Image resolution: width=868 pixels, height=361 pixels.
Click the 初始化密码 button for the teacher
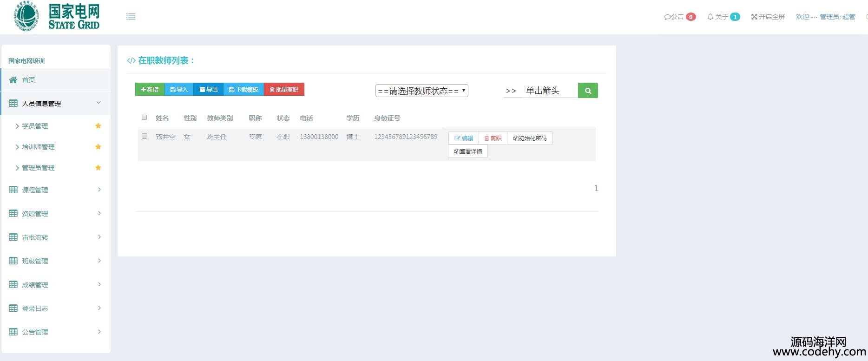pyautogui.click(x=530, y=138)
